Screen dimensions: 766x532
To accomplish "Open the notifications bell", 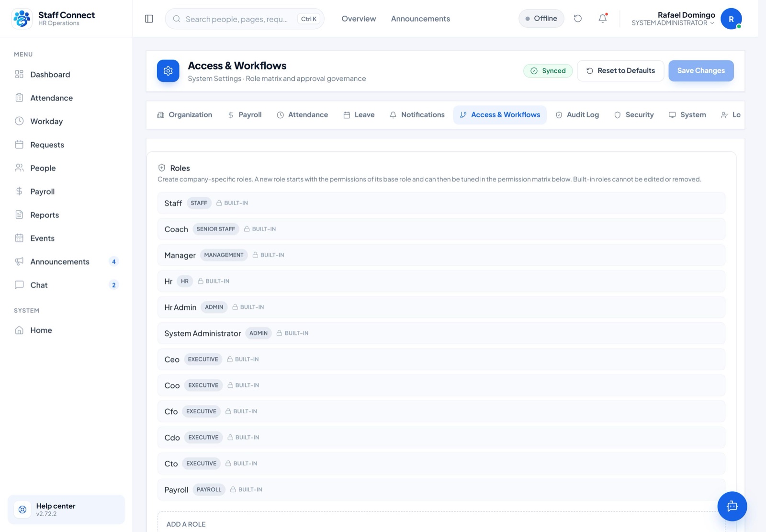I will click(x=603, y=19).
